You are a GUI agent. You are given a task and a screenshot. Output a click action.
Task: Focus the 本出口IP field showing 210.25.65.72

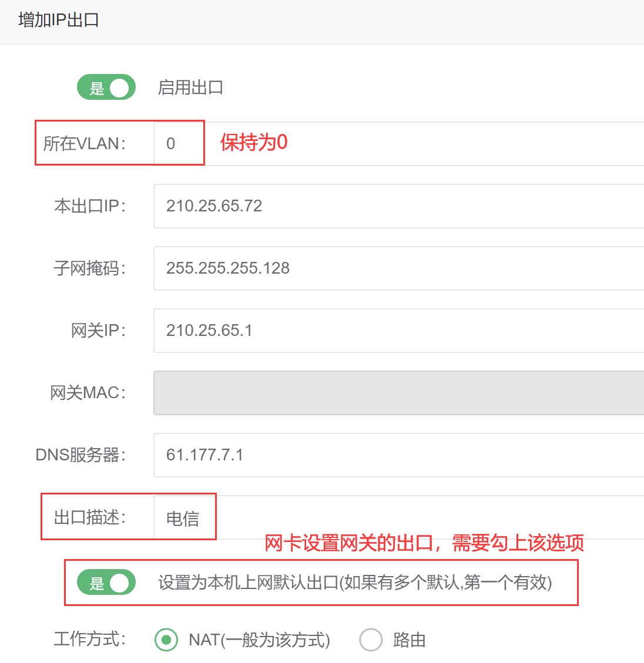tap(398, 206)
